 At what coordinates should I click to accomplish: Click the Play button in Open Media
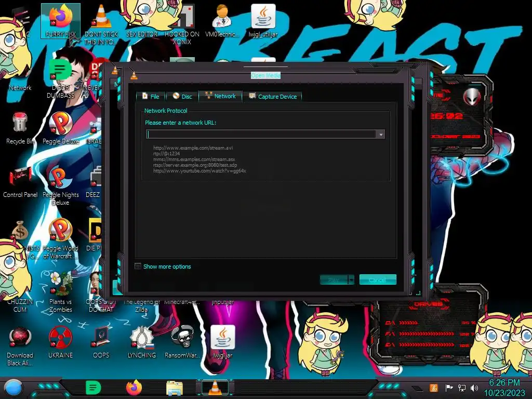coord(334,280)
